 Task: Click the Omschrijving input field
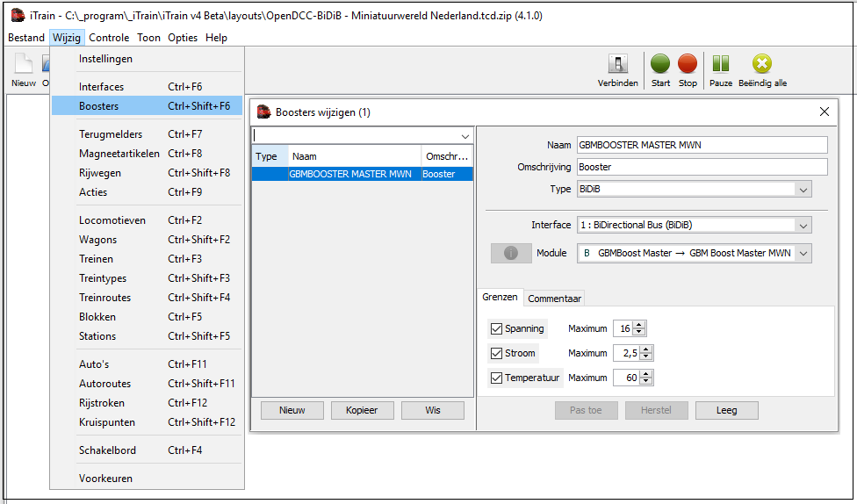click(x=702, y=167)
